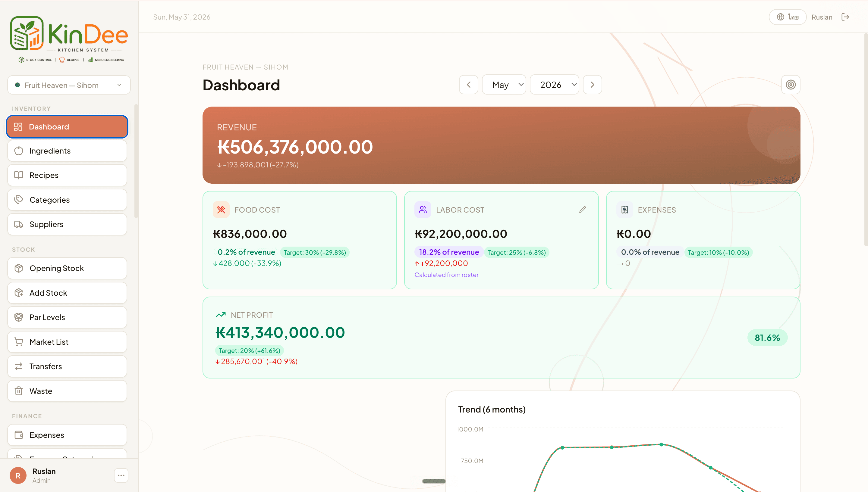Open the Ingredients page

[67, 151]
